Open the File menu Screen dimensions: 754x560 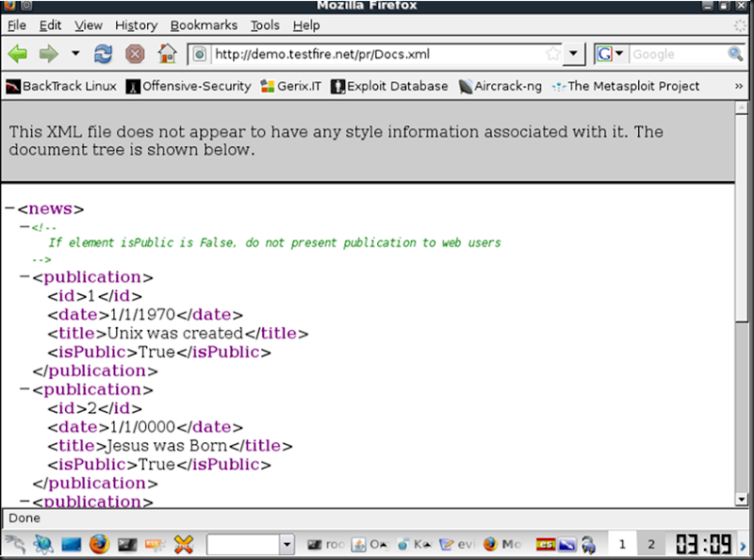pyautogui.click(x=17, y=25)
